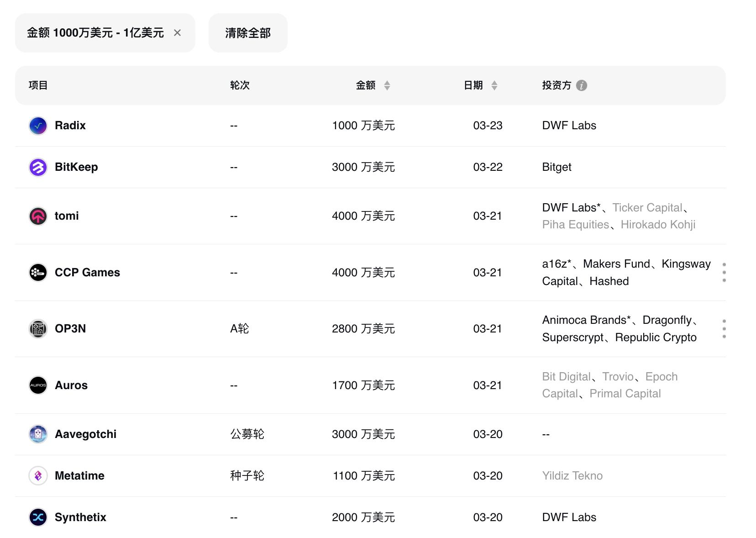Click the Auros black logo icon
756x538 pixels.
point(38,385)
